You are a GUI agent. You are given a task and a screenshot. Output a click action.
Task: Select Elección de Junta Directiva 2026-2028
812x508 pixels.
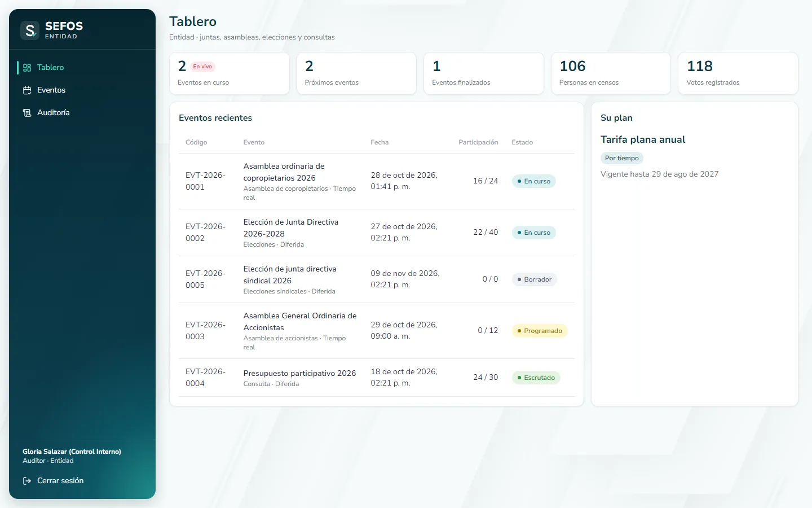tap(291, 228)
